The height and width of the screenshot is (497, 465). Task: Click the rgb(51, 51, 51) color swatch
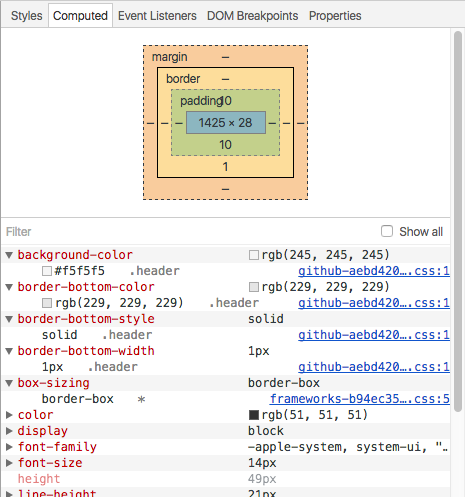[254, 415]
